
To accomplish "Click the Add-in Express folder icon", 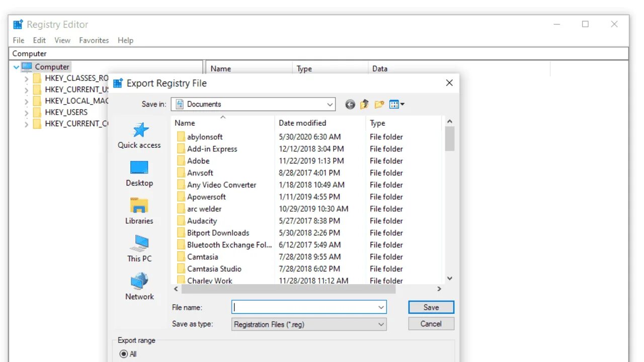I will (181, 149).
